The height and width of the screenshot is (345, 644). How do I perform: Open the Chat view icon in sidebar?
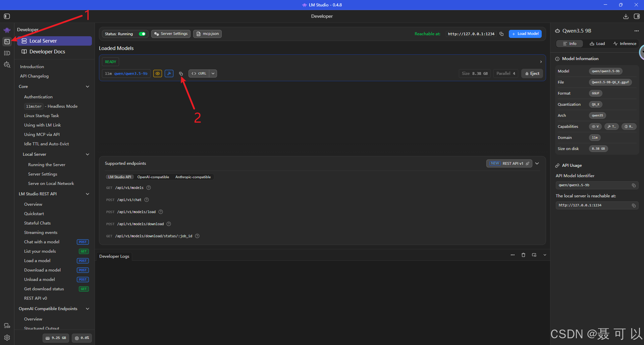[x=7, y=30]
